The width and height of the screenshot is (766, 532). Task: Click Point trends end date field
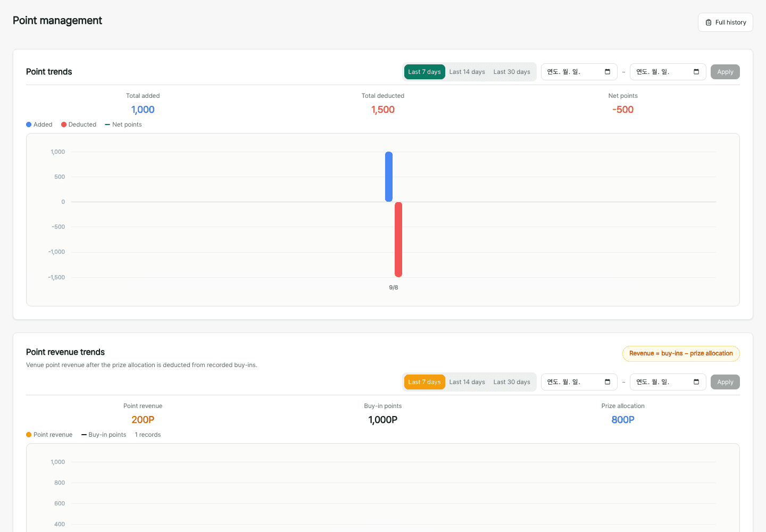coord(668,72)
